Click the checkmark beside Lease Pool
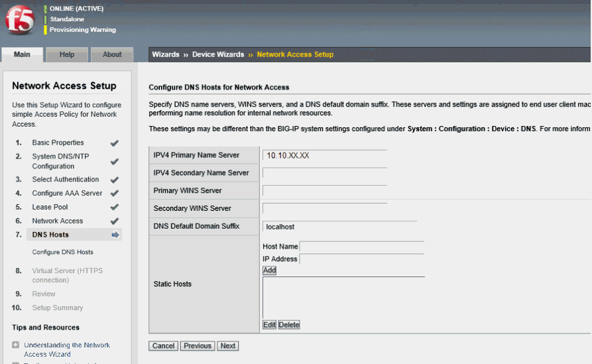592x364 pixels. pos(114,208)
